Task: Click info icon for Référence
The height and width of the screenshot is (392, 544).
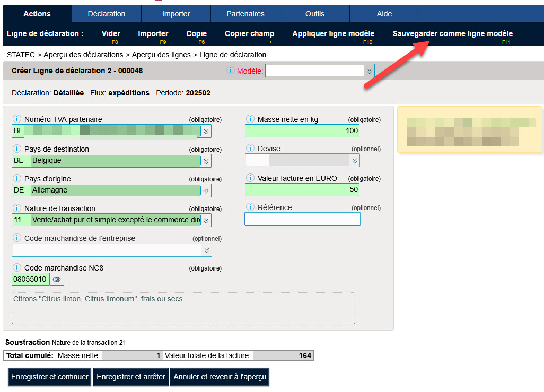Action: (250, 207)
